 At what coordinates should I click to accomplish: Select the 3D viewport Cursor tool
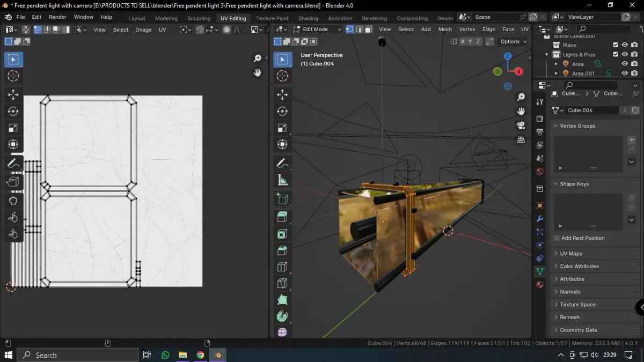pyautogui.click(x=283, y=76)
